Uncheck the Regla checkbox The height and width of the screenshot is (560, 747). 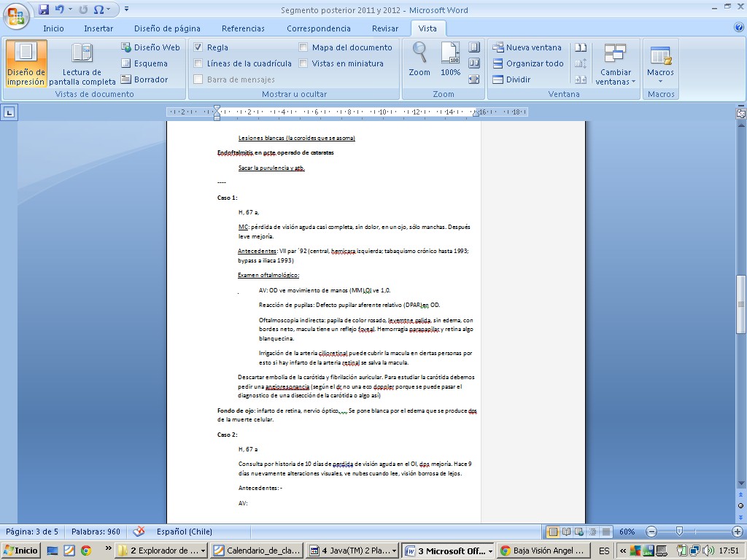(x=198, y=47)
